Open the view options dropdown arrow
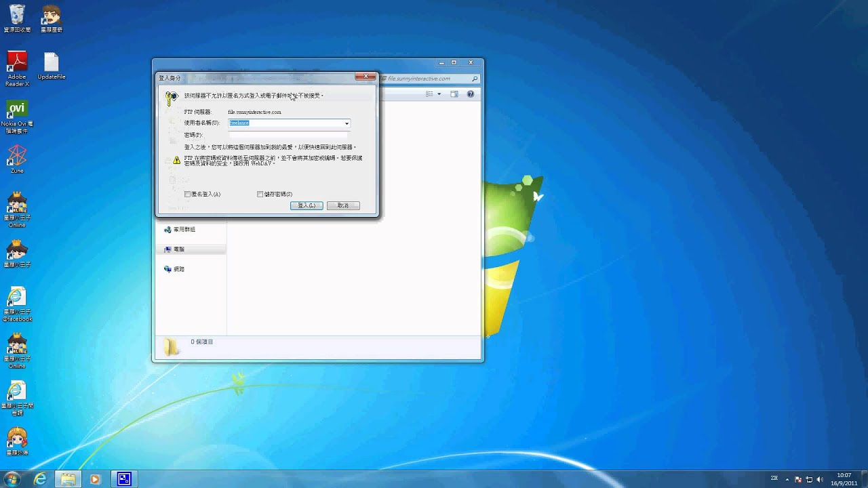Image resolution: width=868 pixels, height=488 pixels. pos(439,94)
